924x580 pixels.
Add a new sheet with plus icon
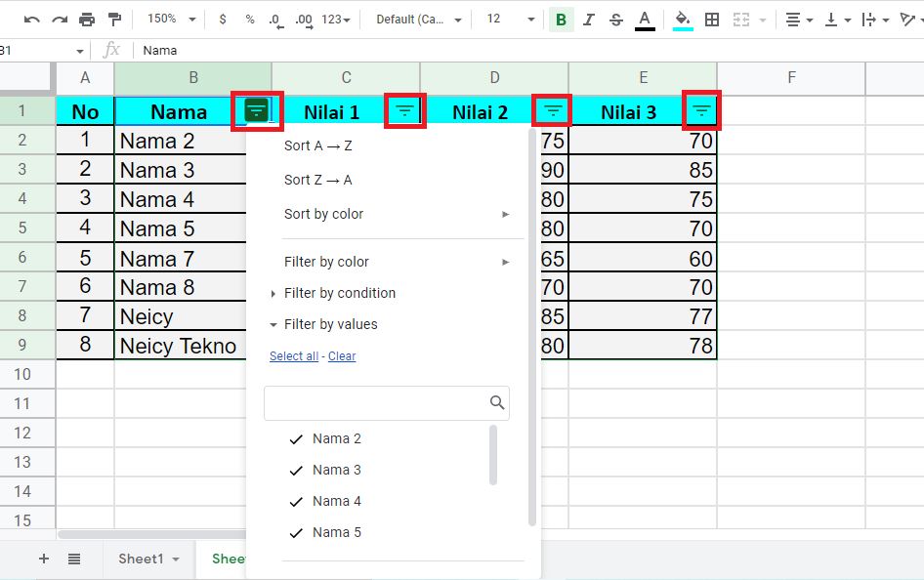44,559
